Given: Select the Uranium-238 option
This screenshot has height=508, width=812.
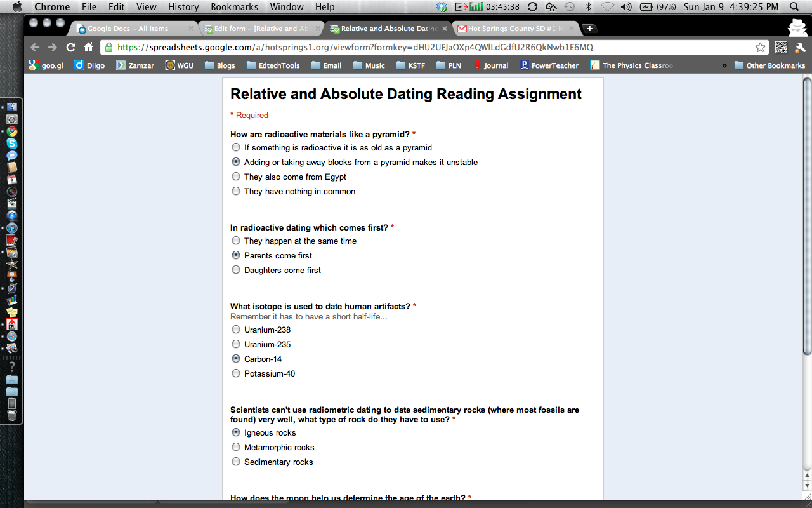Looking at the screenshot, I should point(236,330).
